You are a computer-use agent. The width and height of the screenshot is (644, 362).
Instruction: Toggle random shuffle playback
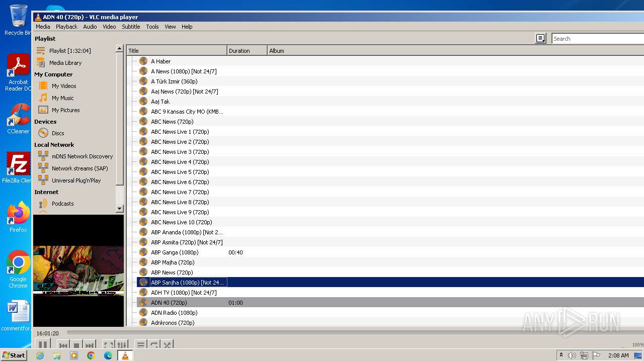168,345
